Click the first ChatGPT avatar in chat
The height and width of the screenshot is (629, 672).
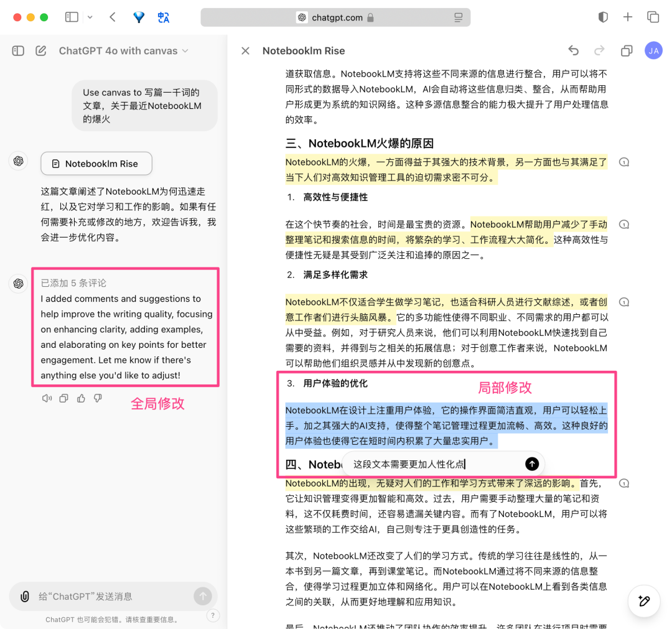point(19,161)
